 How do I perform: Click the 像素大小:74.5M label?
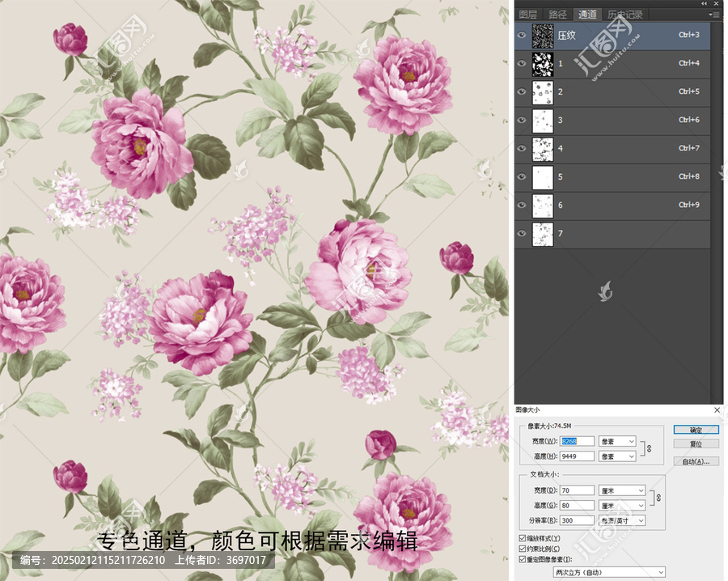pos(549,426)
